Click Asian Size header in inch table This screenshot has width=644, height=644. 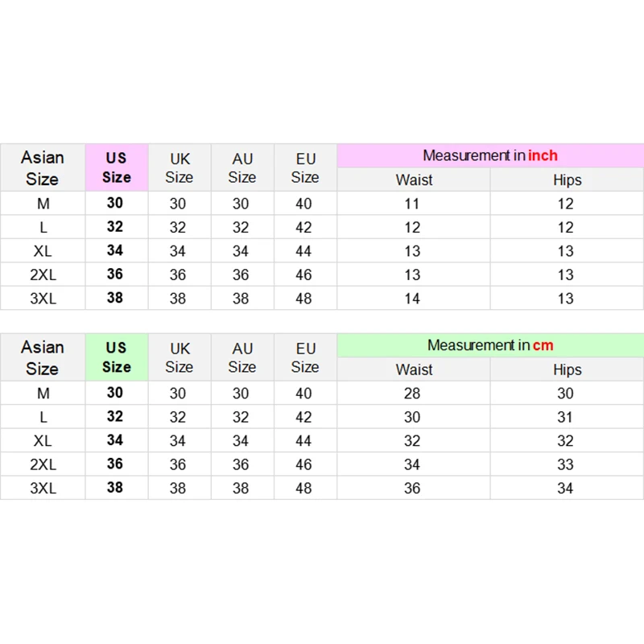42,167
